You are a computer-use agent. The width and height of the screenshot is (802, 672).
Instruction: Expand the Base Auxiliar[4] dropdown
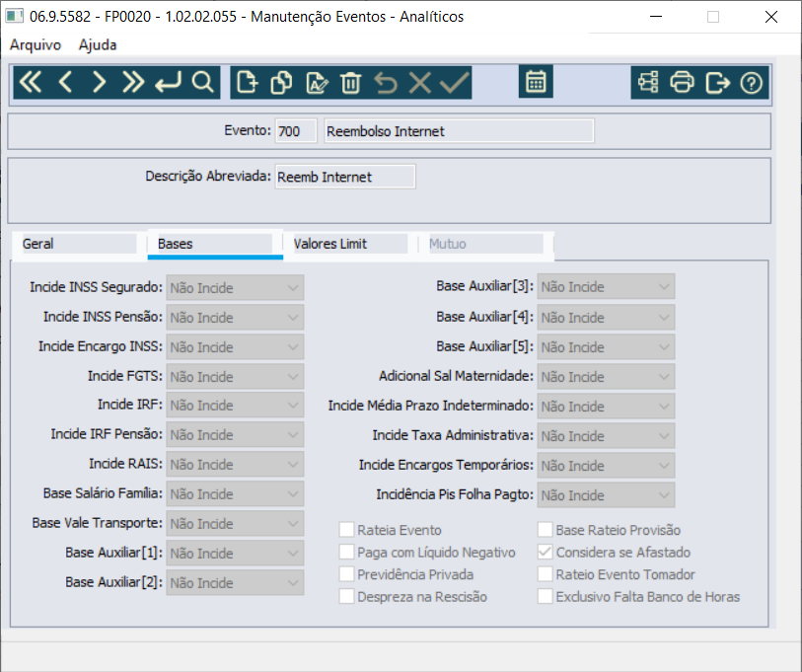click(606, 318)
